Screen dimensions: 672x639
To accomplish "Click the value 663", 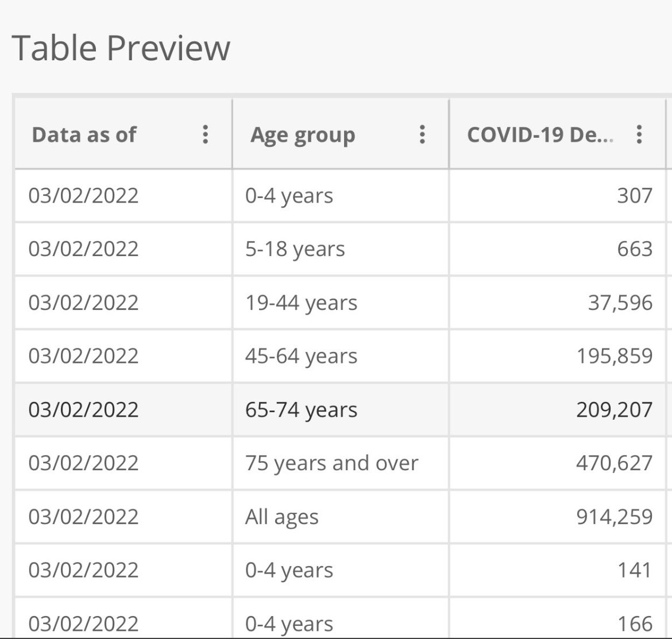I will (x=635, y=249).
